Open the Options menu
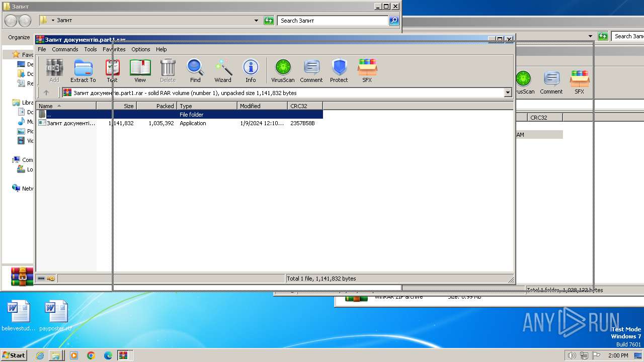644x362 pixels. [141, 49]
